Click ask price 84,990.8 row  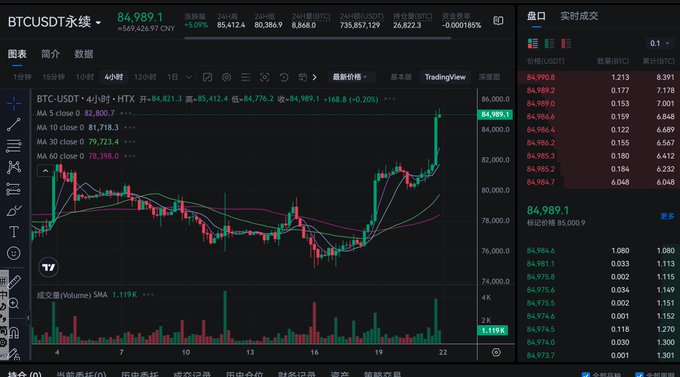coord(599,77)
